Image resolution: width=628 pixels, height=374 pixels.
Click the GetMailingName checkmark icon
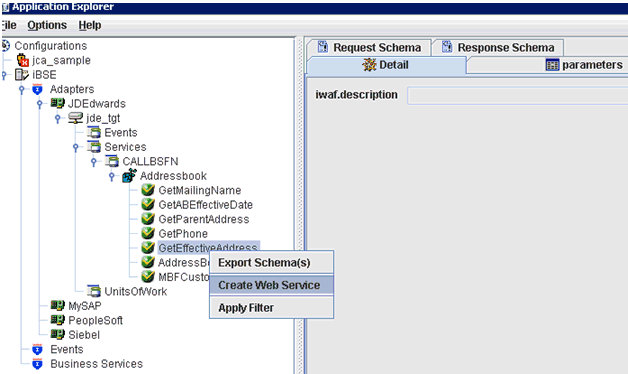(148, 190)
